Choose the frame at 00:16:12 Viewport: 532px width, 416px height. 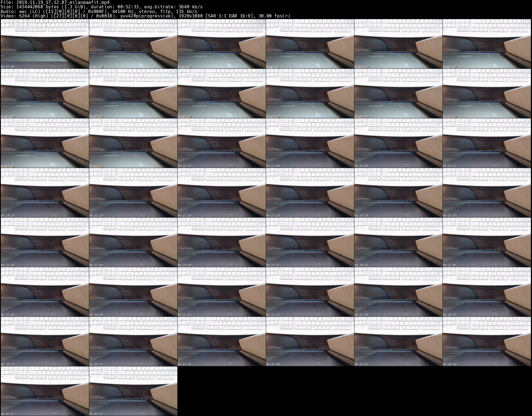pos(221,143)
